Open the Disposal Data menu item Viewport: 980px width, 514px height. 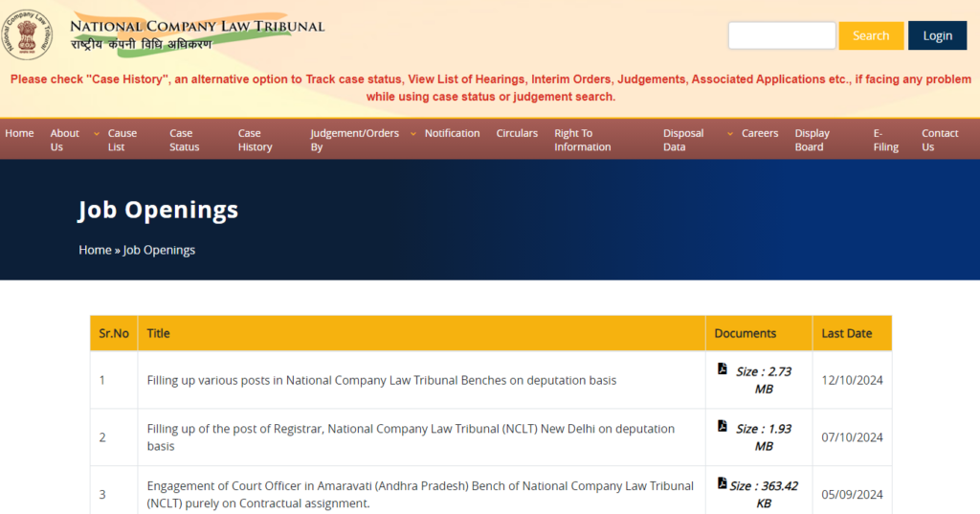[x=683, y=140]
